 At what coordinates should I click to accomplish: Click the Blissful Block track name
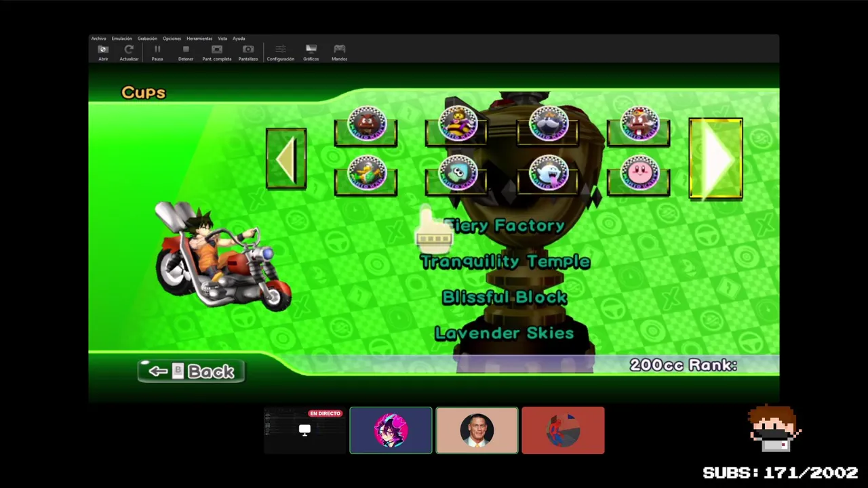click(x=505, y=298)
